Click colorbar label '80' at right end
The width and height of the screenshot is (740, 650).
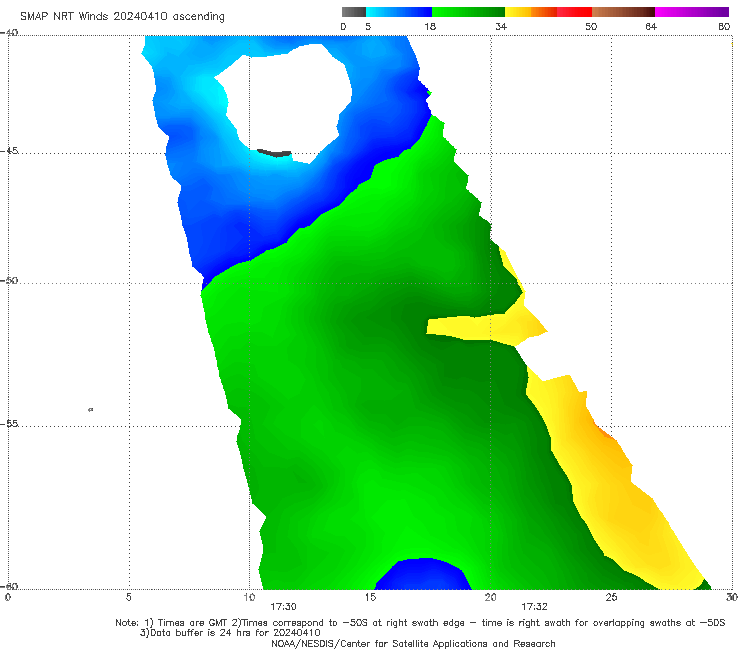724,27
